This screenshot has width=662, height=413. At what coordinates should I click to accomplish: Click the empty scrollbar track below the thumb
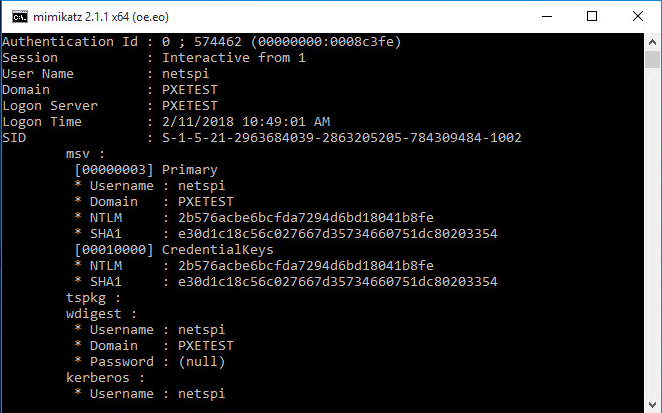point(652,232)
